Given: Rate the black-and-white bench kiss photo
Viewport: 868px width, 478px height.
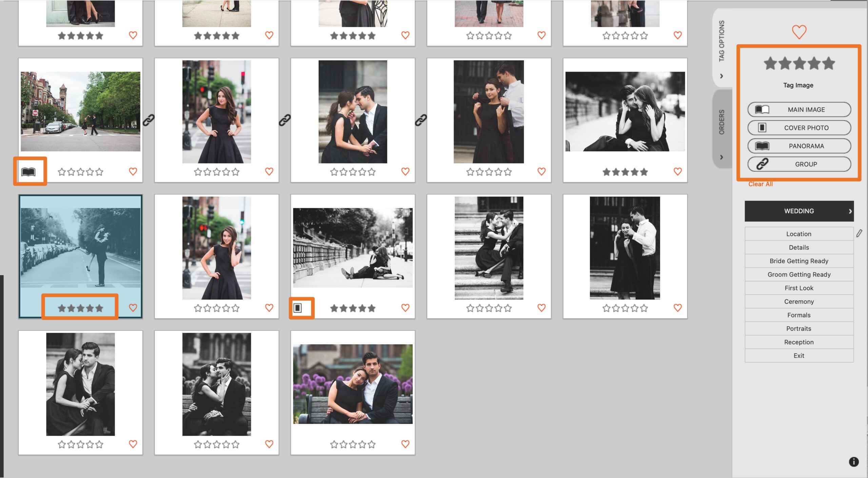Looking at the screenshot, I should [216, 444].
